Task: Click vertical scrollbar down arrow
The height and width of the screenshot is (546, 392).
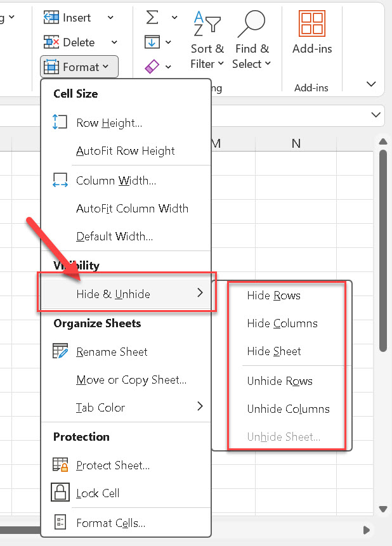Action: (383, 509)
